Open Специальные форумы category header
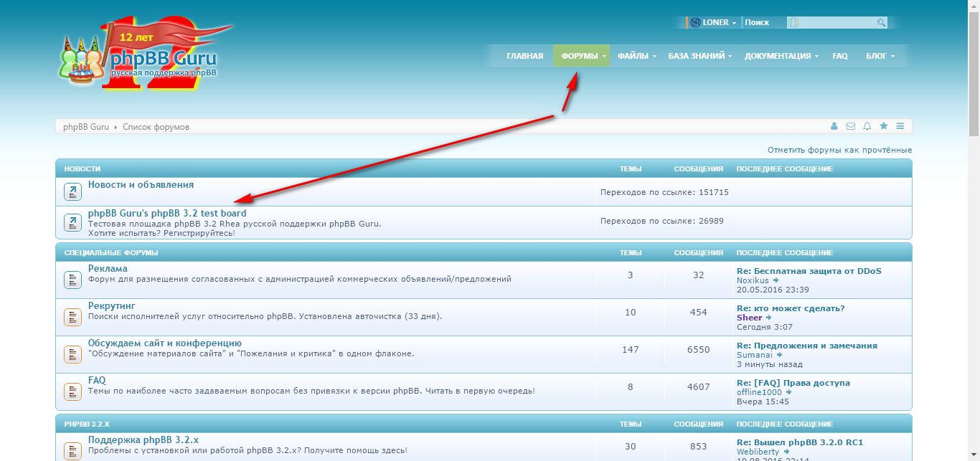 coord(111,253)
